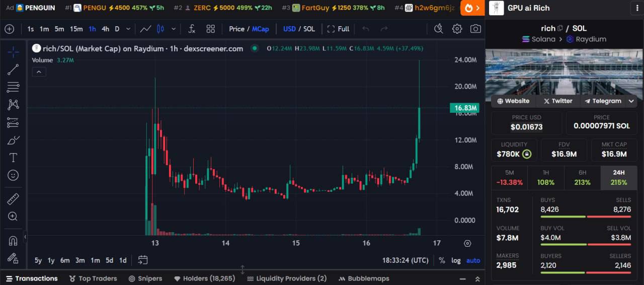
Task: Expand more social links chevron
Action: (x=631, y=101)
